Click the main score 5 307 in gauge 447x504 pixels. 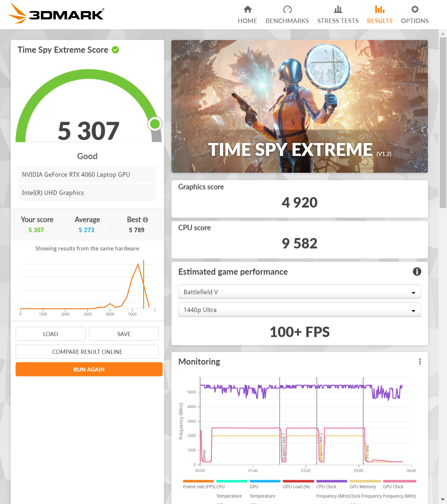pyautogui.click(x=89, y=131)
